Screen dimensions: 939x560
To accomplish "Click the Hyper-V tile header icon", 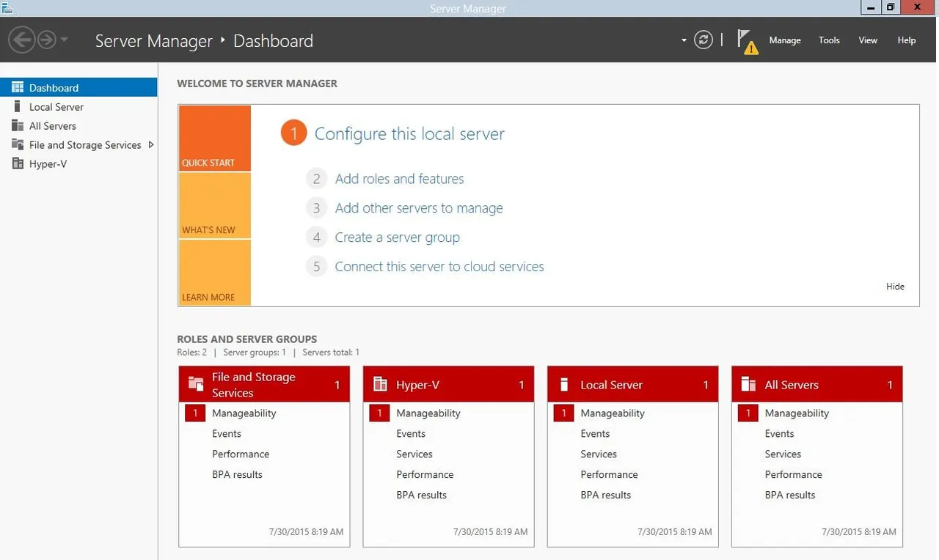I will tap(380, 384).
